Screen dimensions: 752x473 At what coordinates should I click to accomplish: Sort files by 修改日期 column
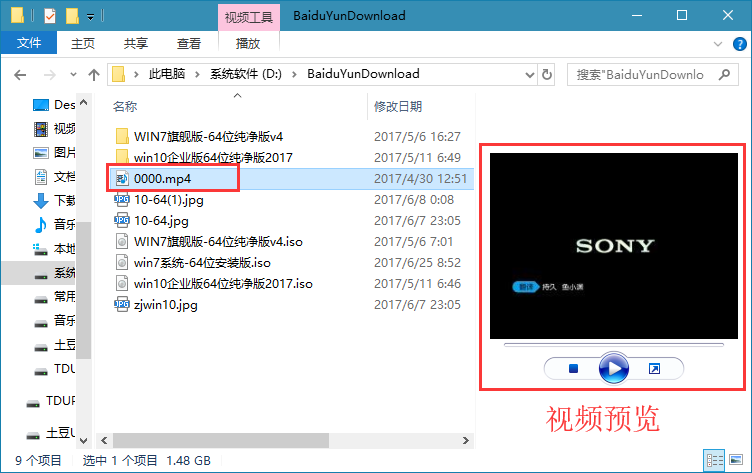click(x=398, y=106)
